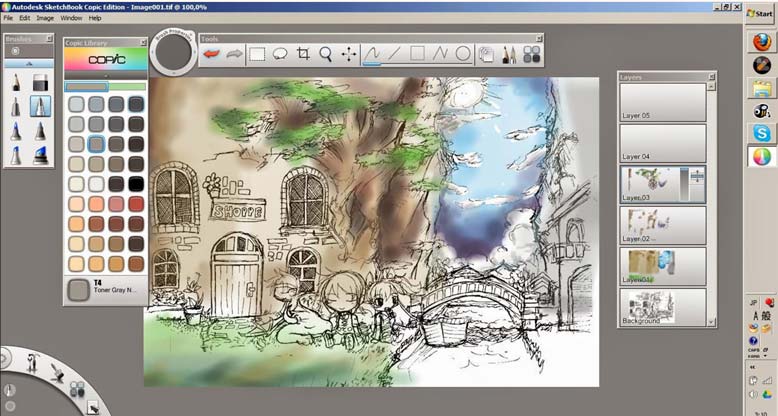Collapse the Brushes panel blue expander bar
Viewport: 778px width, 416px height.
click(29, 64)
